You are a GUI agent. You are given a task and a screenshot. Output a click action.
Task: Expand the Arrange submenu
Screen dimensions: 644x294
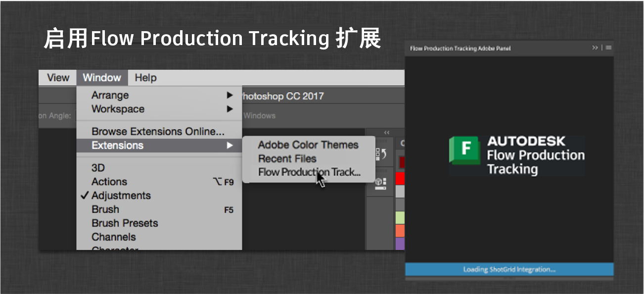[159, 95]
